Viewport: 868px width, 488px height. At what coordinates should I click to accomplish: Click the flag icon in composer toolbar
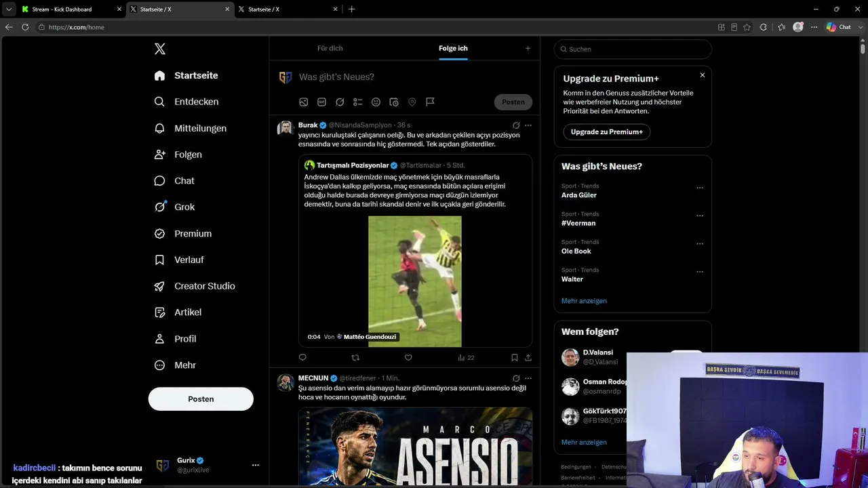coord(430,102)
